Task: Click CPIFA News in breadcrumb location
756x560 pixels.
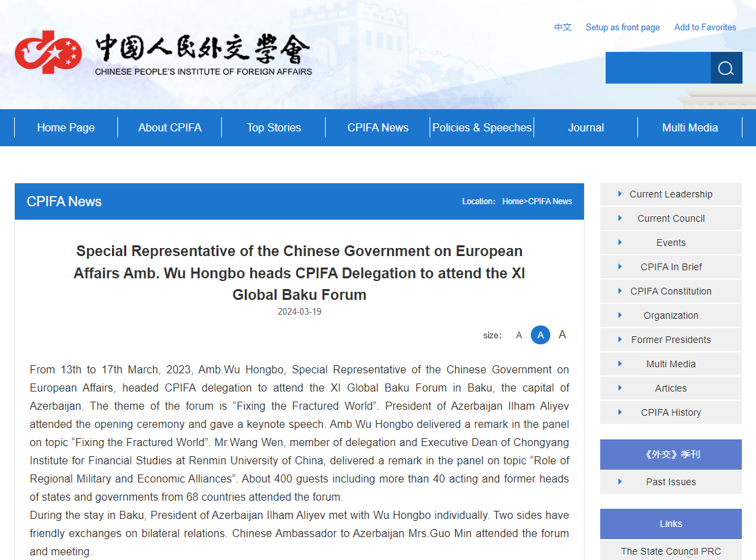Action: 550,201
